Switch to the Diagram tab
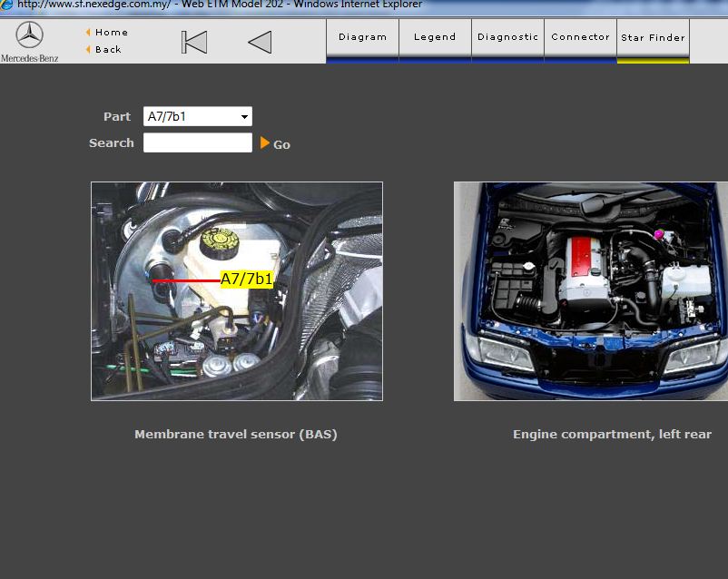 click(362, 37)
